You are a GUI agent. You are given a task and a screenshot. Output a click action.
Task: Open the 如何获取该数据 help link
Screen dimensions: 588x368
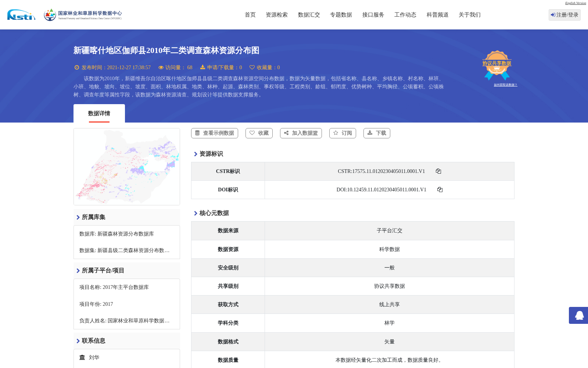pos(505,85)
